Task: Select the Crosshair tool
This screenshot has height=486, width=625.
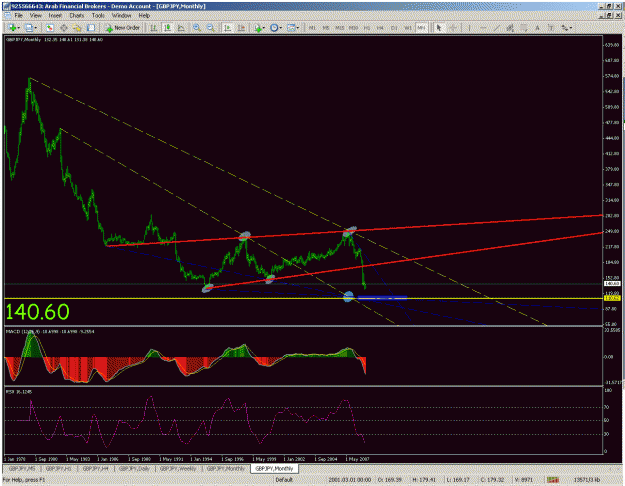Action: [453, 28]
